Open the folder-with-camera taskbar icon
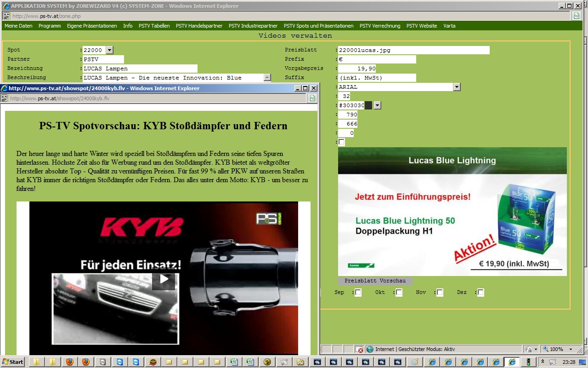The width and height of the screenshot is (588, 368). tap(300, 362)
